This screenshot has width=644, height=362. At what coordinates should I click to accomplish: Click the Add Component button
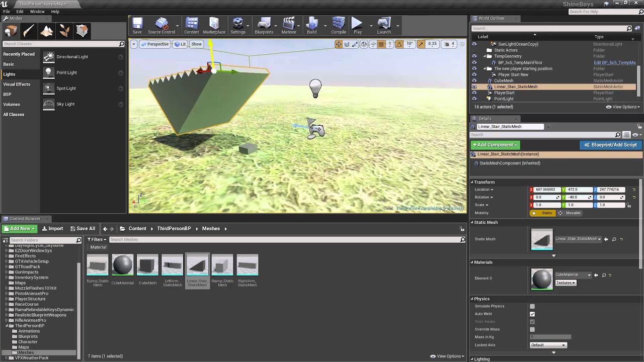pyautogui.click(x=495, y=145)
